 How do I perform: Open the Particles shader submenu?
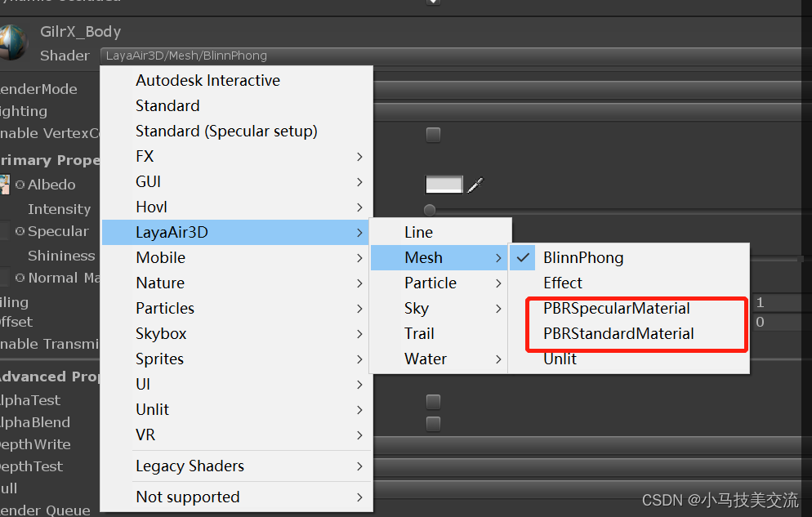(237, 309)
